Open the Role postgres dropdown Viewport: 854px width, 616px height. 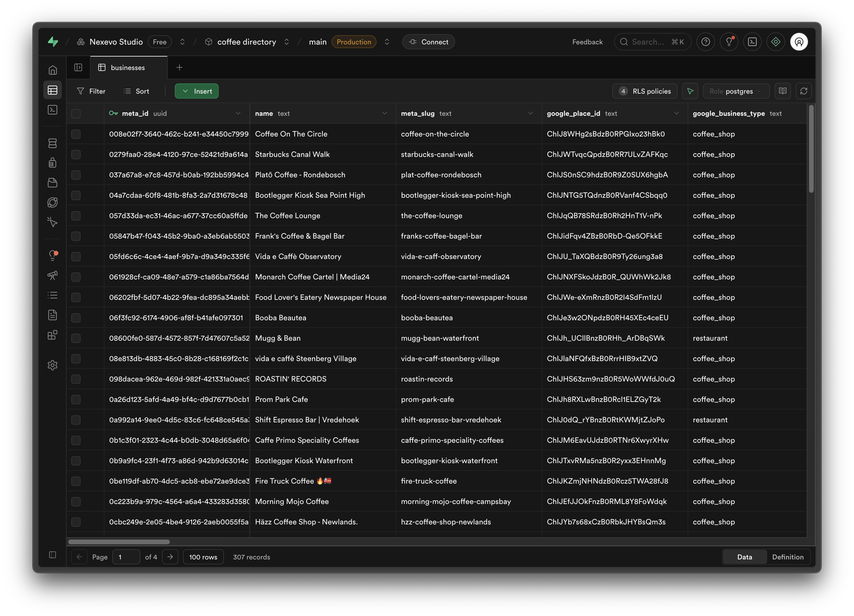tap(736, 91)
